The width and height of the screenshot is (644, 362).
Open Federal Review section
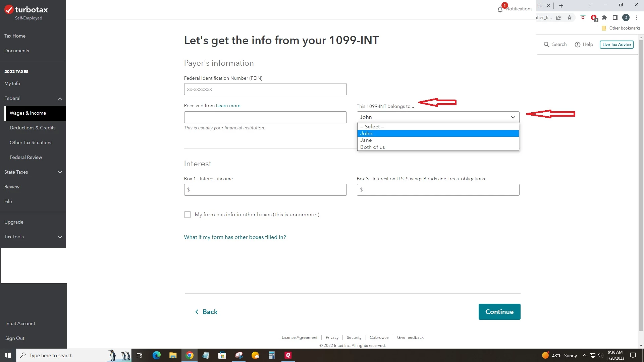point(26,157)
